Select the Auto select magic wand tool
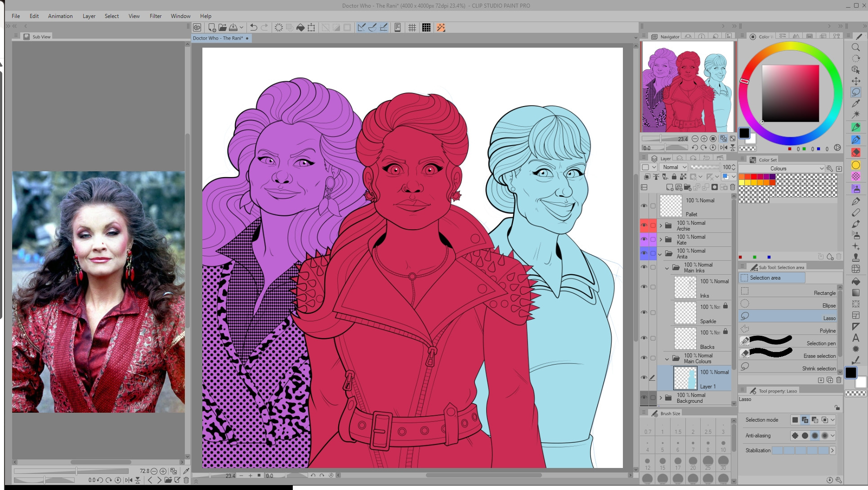 [x=855, y=115]
